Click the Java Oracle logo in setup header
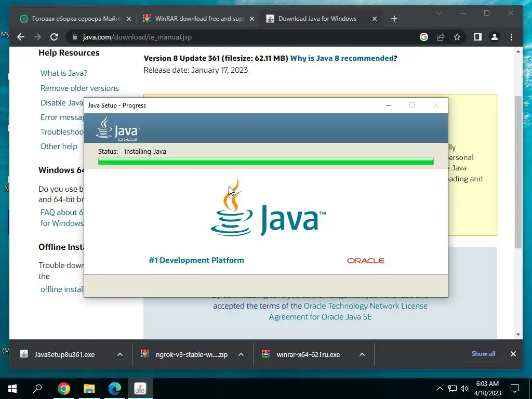Image resolution: width=532 pixels, height=399 pixels. 118,129
